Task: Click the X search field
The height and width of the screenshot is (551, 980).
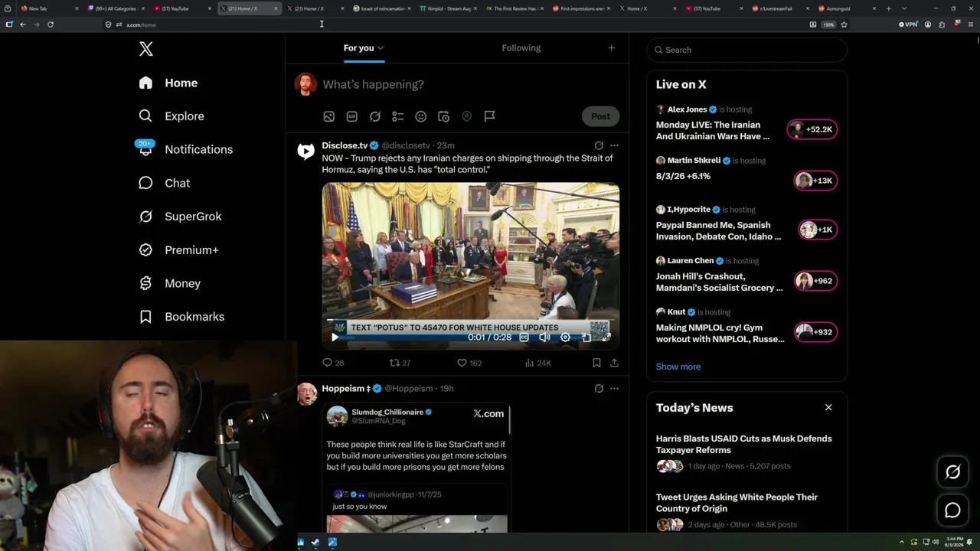Action: pyautogui.click(x=746, y=50)
